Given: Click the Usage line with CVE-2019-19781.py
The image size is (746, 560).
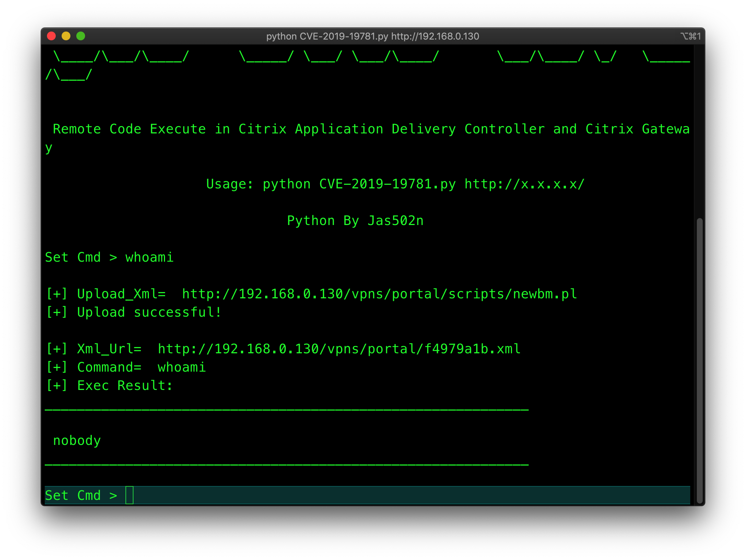Looking at the screenshot, I should click(395, 184).
